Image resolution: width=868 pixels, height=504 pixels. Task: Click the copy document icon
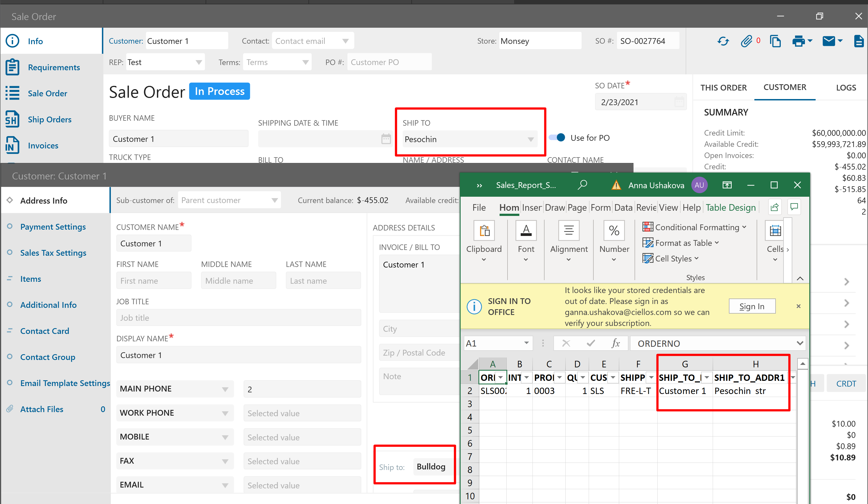coord(775,41)
